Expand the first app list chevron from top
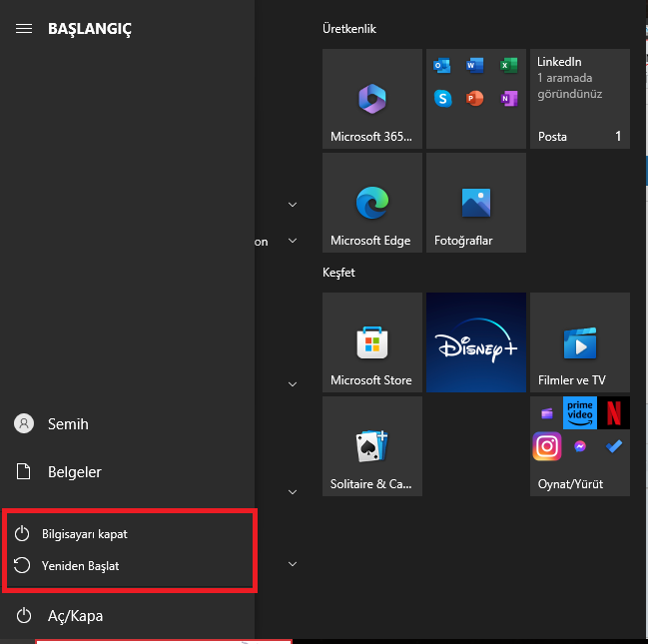 tap(293, 205)
